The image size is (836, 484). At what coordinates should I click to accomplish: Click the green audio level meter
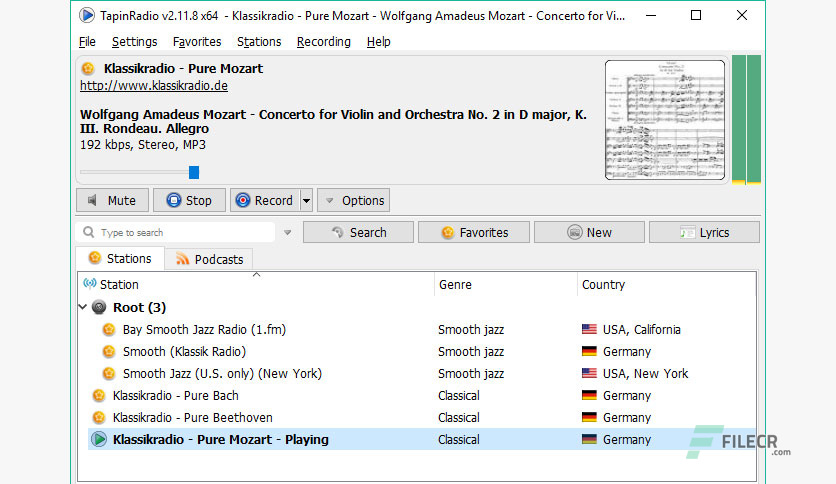pos(746,119)
